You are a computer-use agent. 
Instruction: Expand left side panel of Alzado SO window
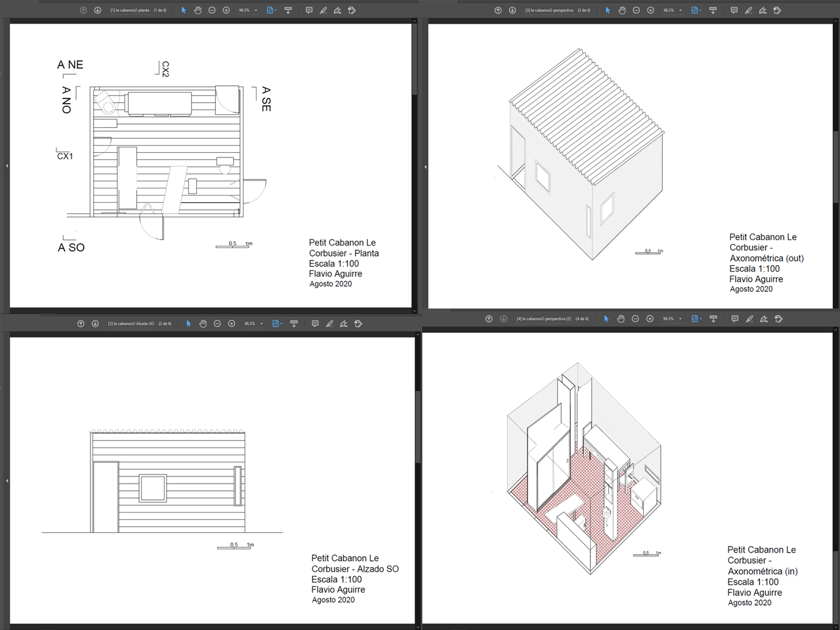pyautogui.click(x=7, y=480)
